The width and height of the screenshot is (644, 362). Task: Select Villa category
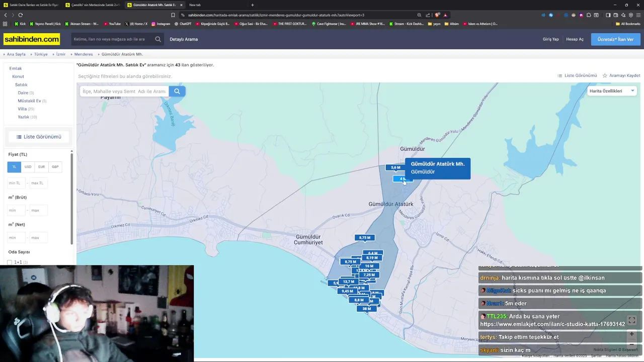click(x=22, y=109)
